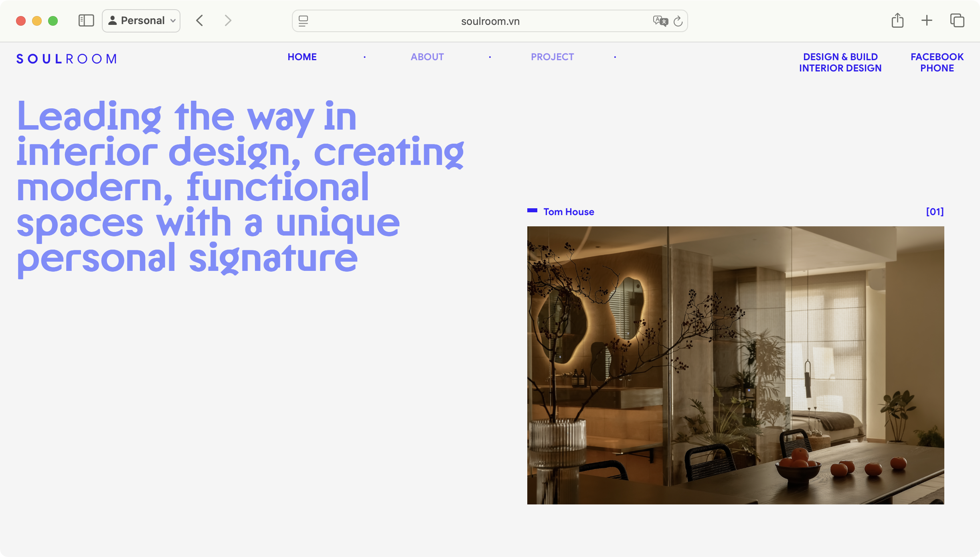Image resolution: width=980 pixels, height=557 pixels.
Task: Open the PROJECT menu item
Action: click(x=552, y=57)
